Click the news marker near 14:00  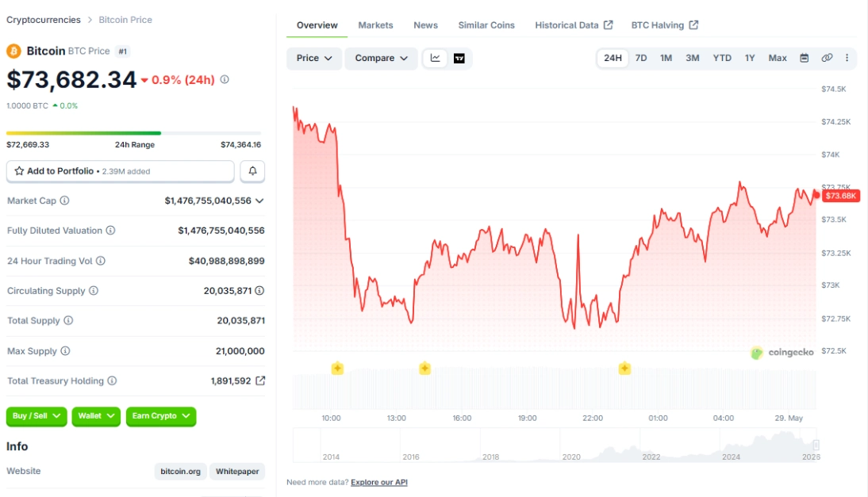click(x=424, y=368)
